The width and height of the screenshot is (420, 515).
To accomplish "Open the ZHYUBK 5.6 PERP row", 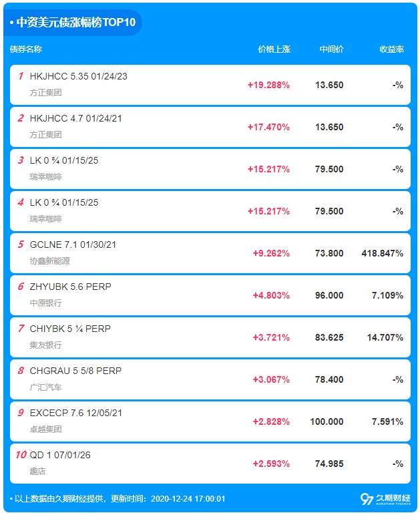I will (x=70, y=287).
